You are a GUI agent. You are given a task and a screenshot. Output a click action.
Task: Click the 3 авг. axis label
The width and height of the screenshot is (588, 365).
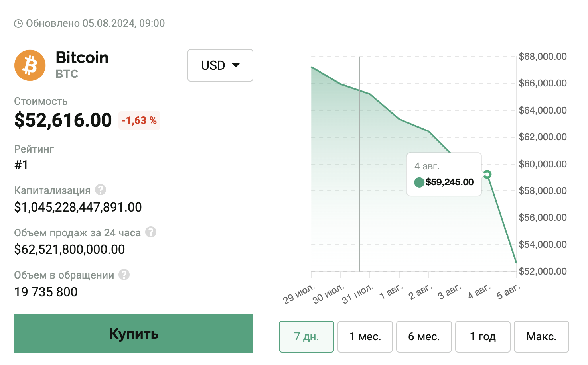[450, 292]
